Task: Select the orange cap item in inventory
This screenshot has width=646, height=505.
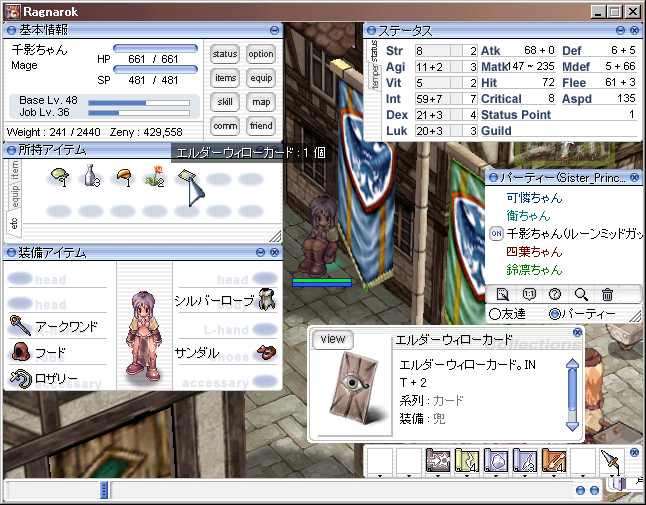Action: [x=124, y=178]
